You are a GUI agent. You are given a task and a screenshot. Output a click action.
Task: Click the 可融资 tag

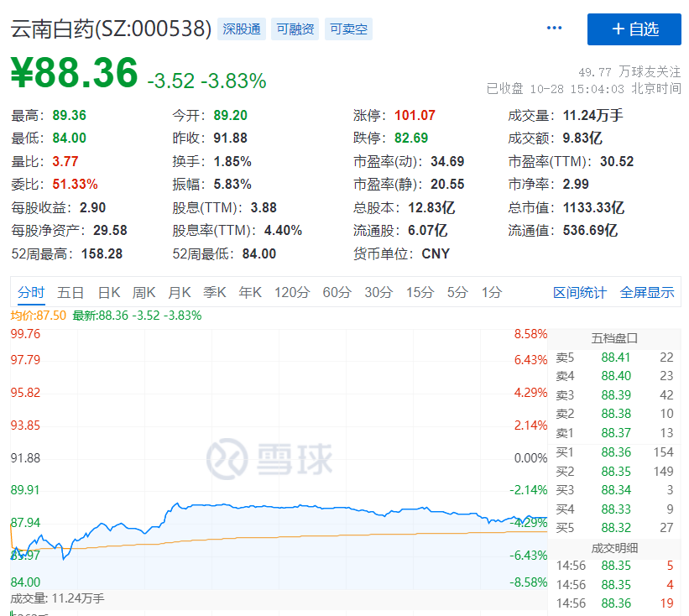coord(295,29)
